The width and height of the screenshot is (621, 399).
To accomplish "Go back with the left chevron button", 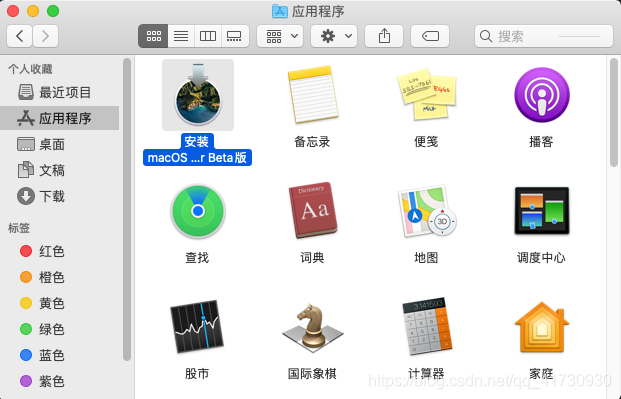I will point(19,36).
